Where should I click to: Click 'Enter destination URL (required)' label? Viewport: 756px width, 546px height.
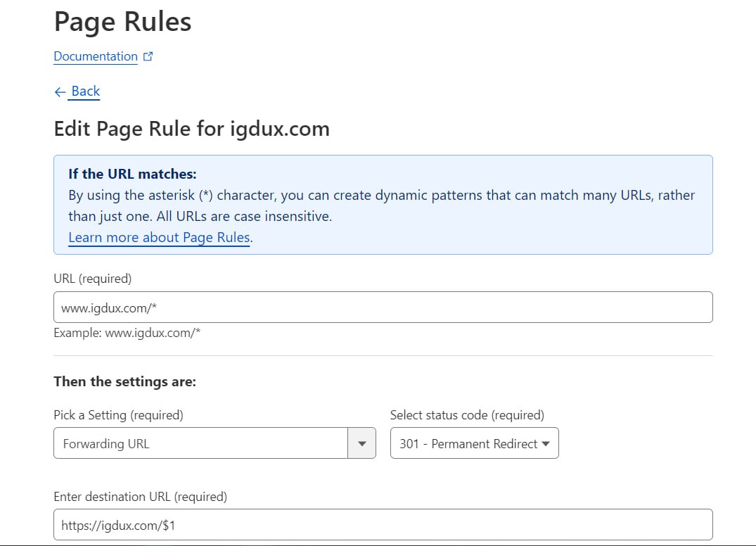(140, 497)
